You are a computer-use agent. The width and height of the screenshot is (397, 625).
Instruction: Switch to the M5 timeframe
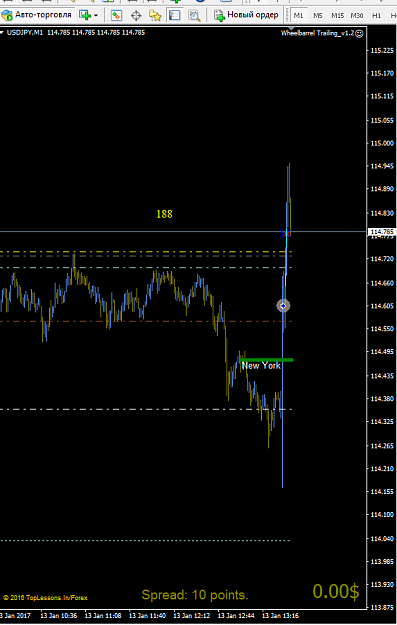pos(318,16)
